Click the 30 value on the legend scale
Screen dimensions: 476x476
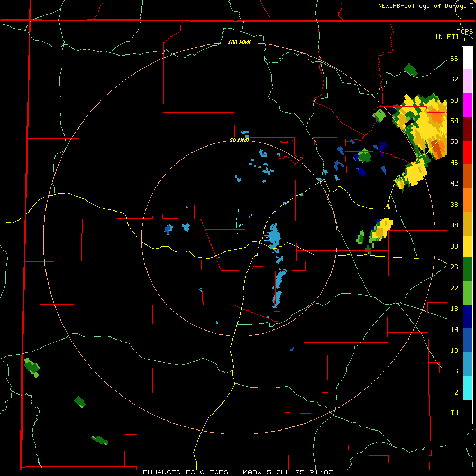coord(454,246)
